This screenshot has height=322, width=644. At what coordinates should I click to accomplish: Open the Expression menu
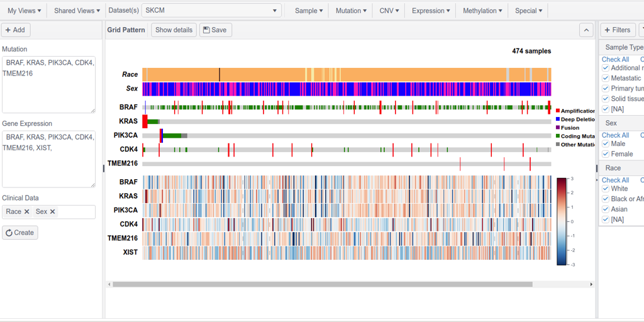tap(431, 11)
